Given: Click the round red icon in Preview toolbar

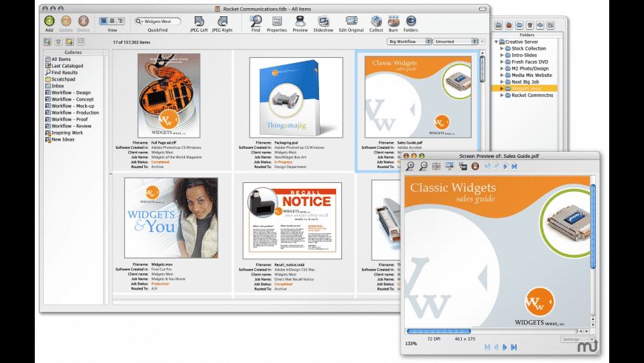Looking at the screenshot, I should coord(475,166).
